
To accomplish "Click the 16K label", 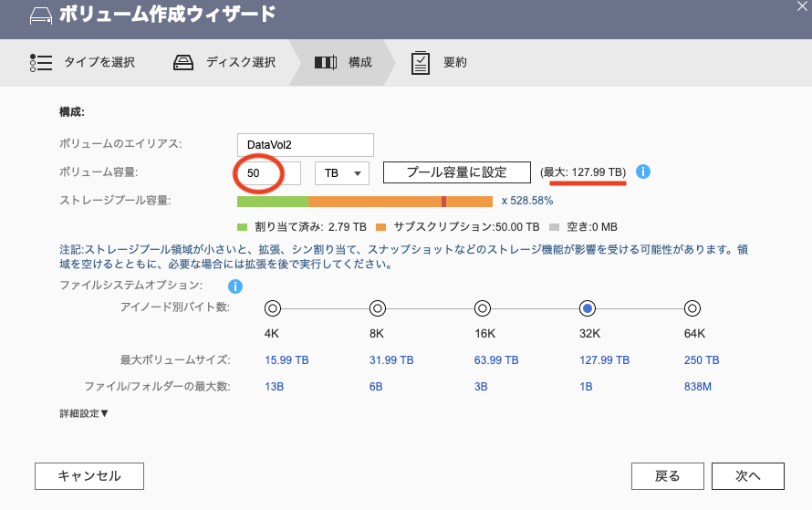I will pos(484,334).
